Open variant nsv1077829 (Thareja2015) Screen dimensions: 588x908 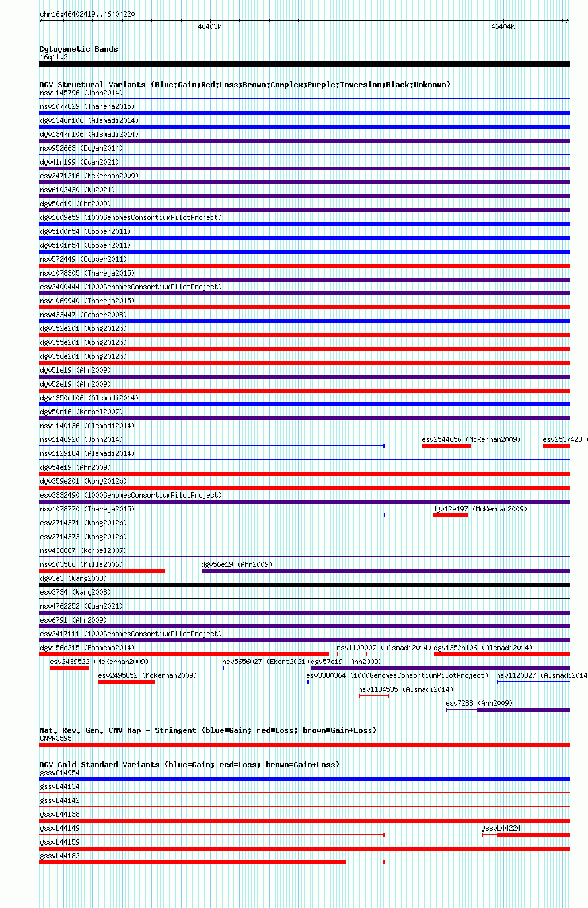[87, 106]
